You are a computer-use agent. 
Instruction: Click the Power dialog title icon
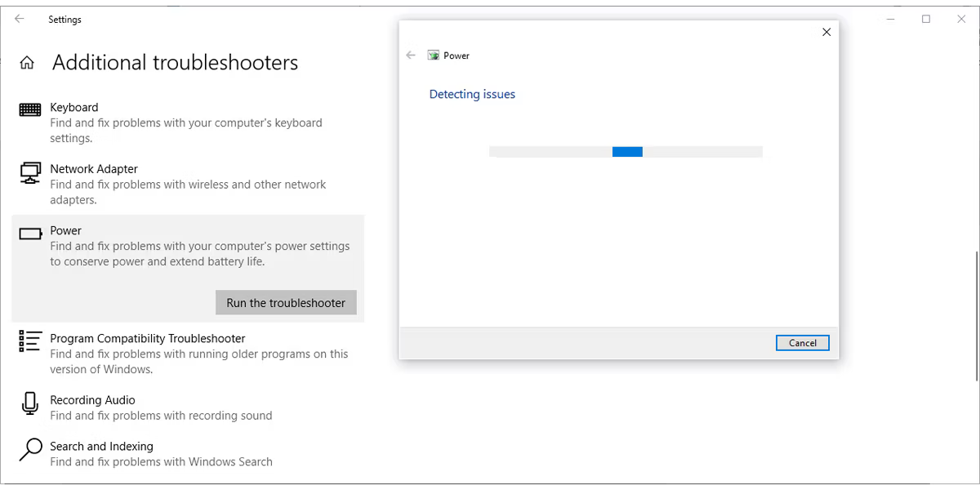pos(434,56)
